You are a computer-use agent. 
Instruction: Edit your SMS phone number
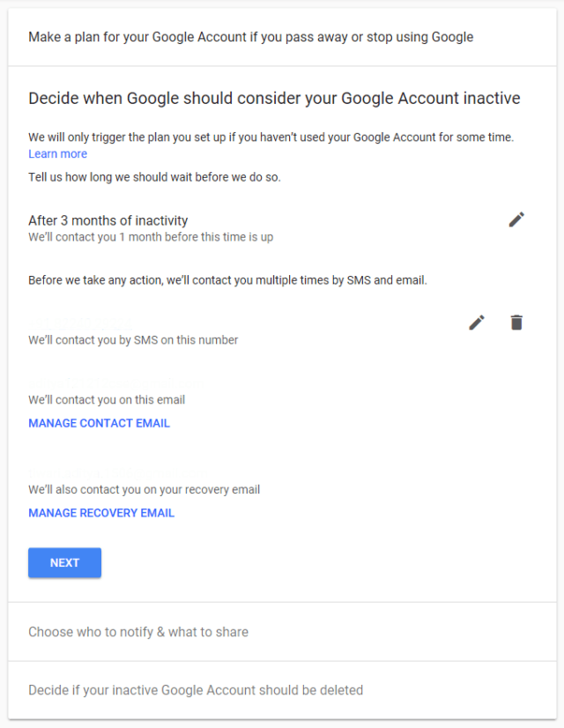point(477,323)
